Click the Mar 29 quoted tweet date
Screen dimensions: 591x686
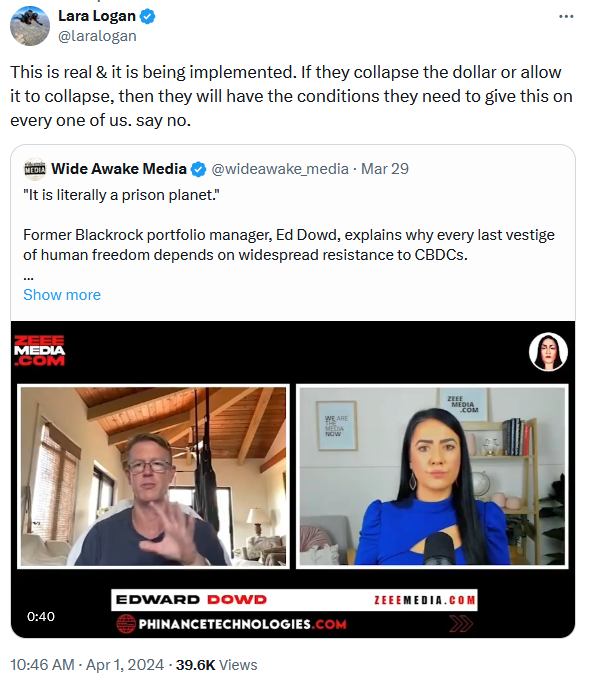(385, 169)
